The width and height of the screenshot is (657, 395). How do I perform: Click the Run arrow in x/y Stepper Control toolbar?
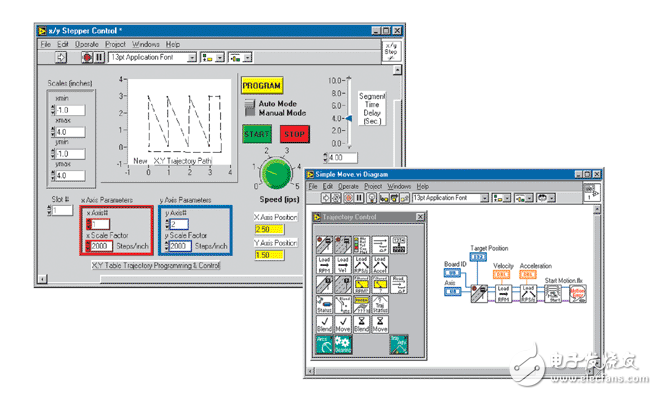point(61,57)
